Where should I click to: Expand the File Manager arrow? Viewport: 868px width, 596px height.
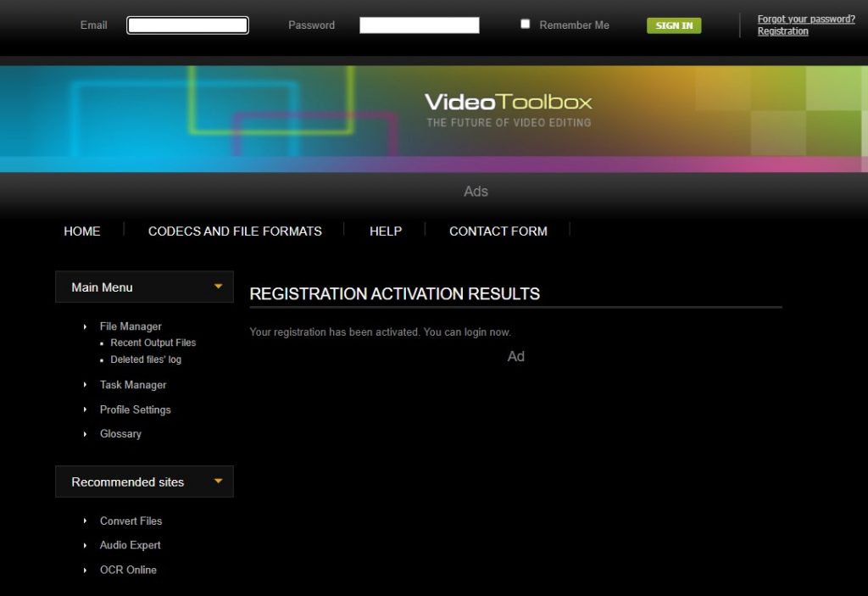point(85,326)
